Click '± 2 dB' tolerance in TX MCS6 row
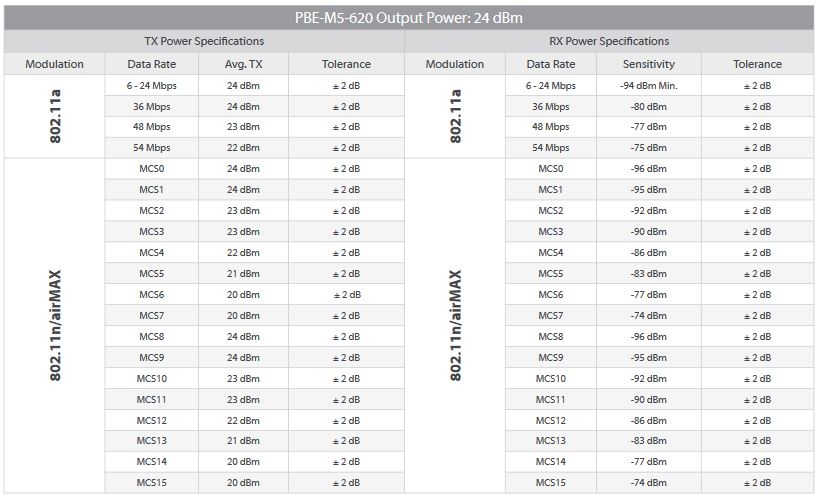Image resolution: width=830 pixels, height=501 pixels. (x=347, y=295)
